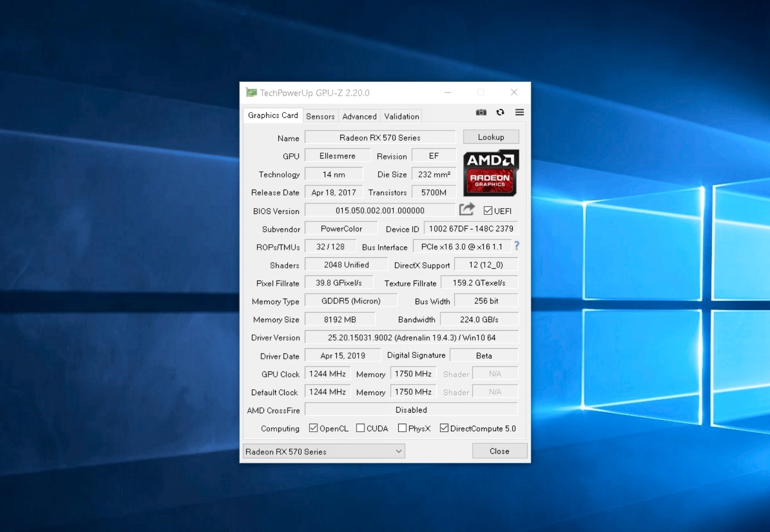Click the PCIe x16 3.0 bus interface field

(x=462, y=247)
